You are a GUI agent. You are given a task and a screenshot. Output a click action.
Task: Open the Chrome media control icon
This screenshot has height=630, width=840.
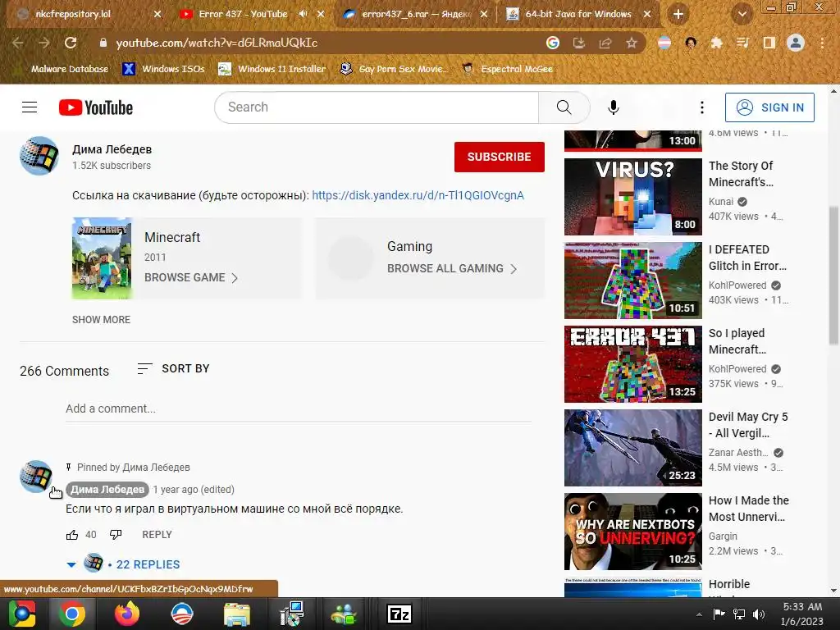(x=742, y=43)
